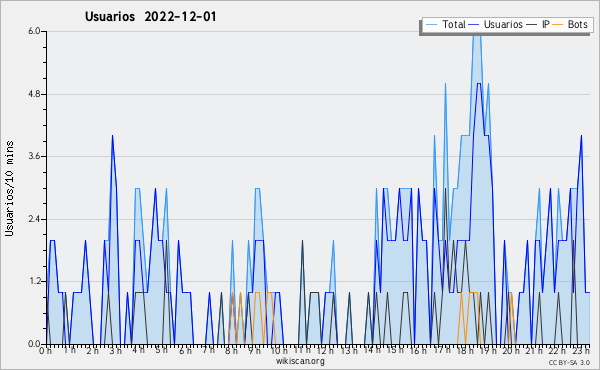Click the light blue Total legend line
600x370 pixels.
[x=432, y=25]
